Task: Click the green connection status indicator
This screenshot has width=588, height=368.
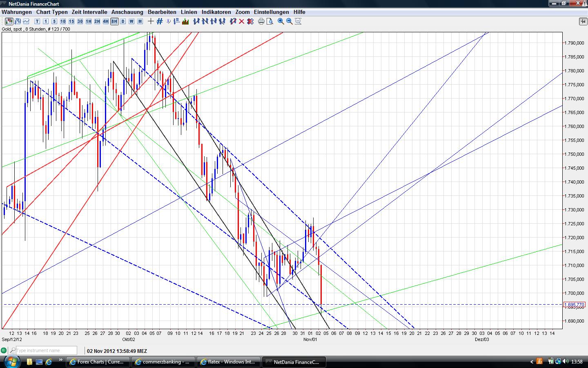Action: (x=4, y=350)
